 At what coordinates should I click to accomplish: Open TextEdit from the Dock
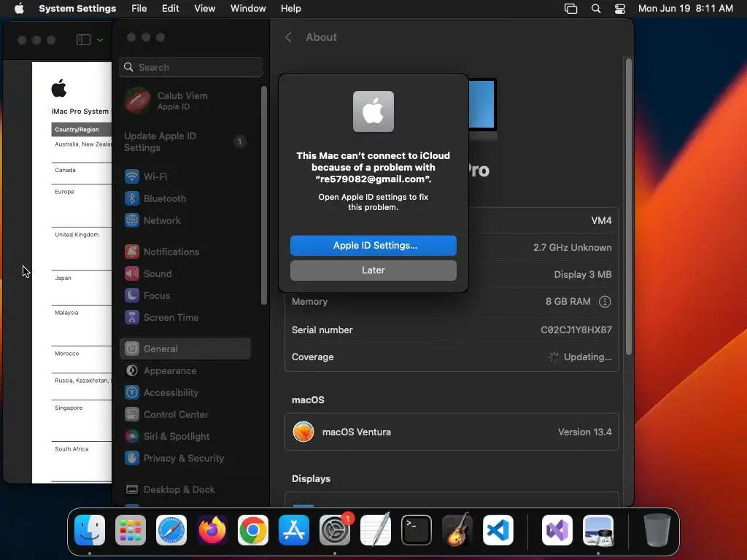click(376, 530)
